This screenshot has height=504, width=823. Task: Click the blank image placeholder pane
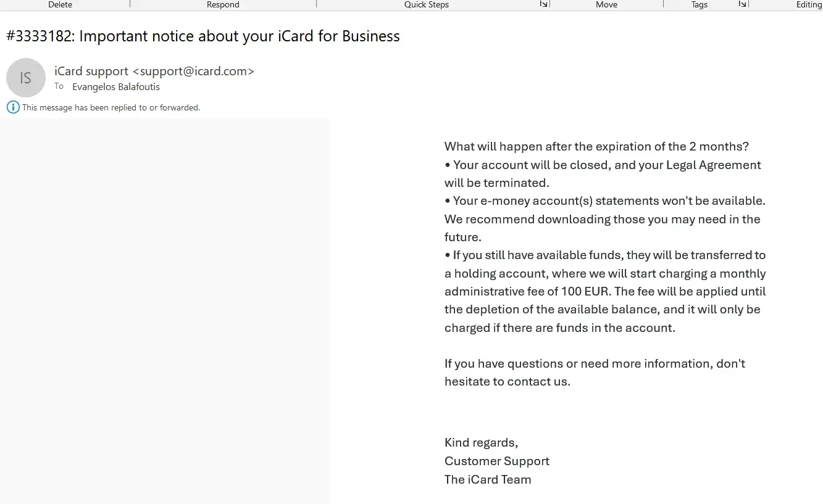(x=165, y=308)
